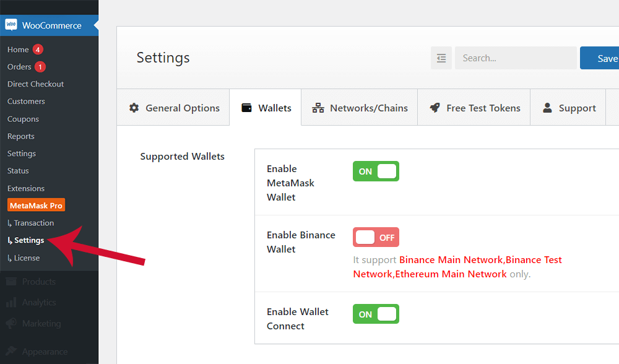
Task: Open WooCommerce Settings above Status
Action: [22, 154]
